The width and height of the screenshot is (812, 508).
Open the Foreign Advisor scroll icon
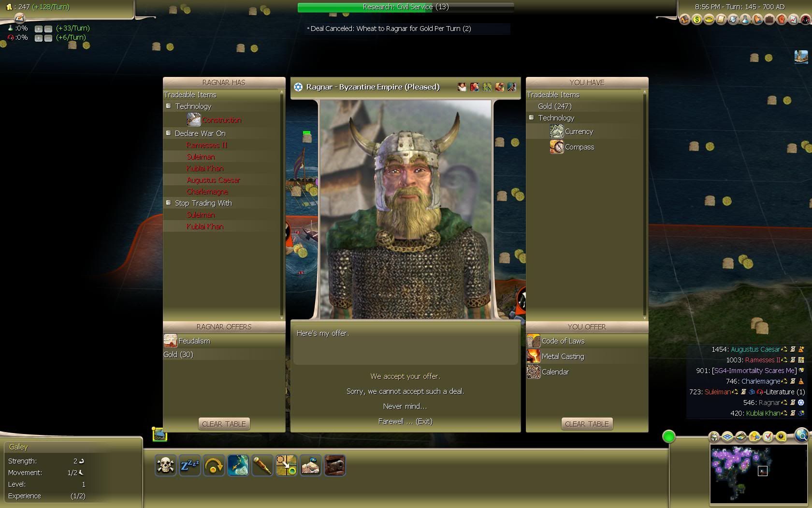pos(721,19)
